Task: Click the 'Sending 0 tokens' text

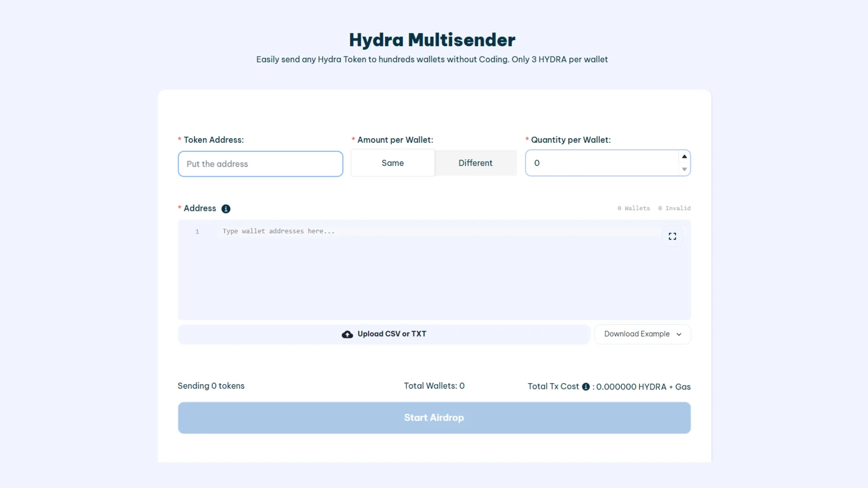Action: point(211,386)
